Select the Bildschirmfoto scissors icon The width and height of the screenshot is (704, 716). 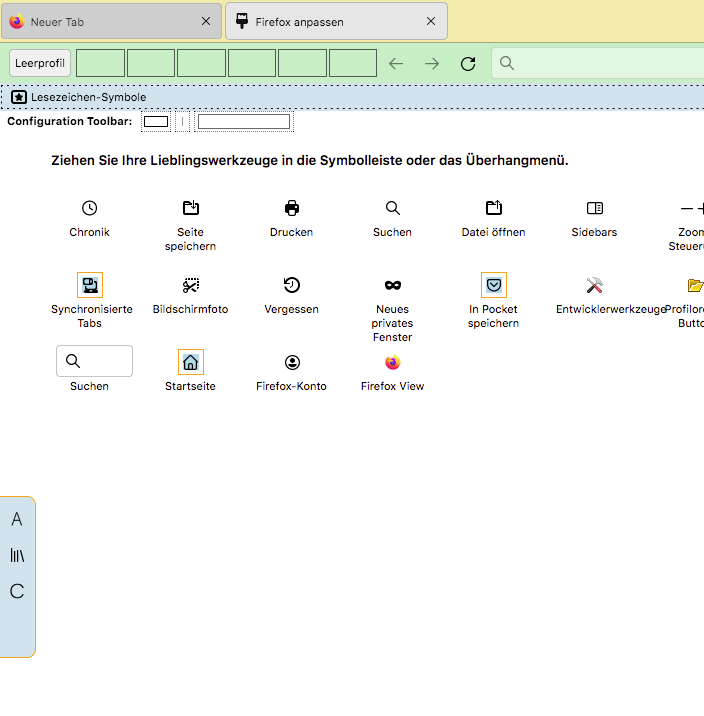(x=191, y=285)
